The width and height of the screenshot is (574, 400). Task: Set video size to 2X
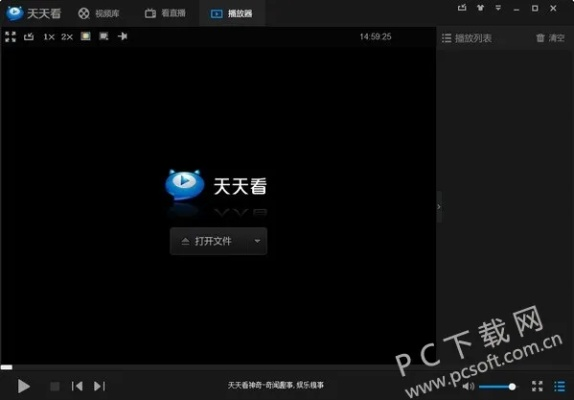[67, 37]
